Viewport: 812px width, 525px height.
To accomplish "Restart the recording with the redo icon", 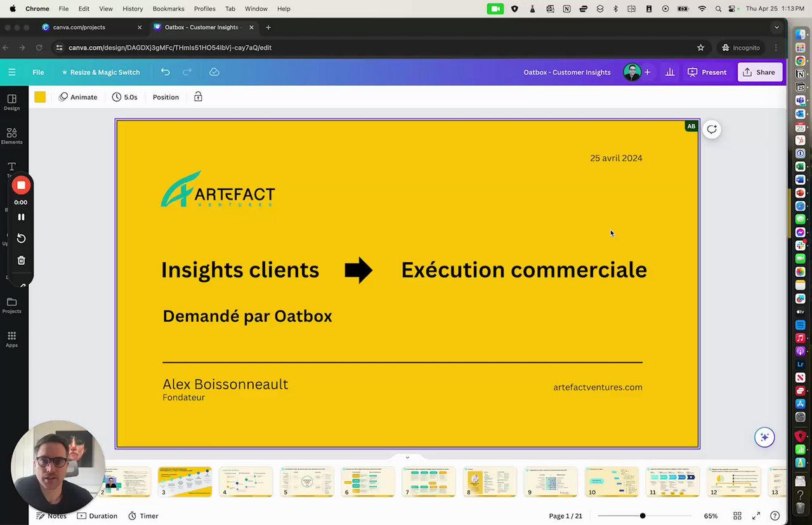I will point(21,238).
